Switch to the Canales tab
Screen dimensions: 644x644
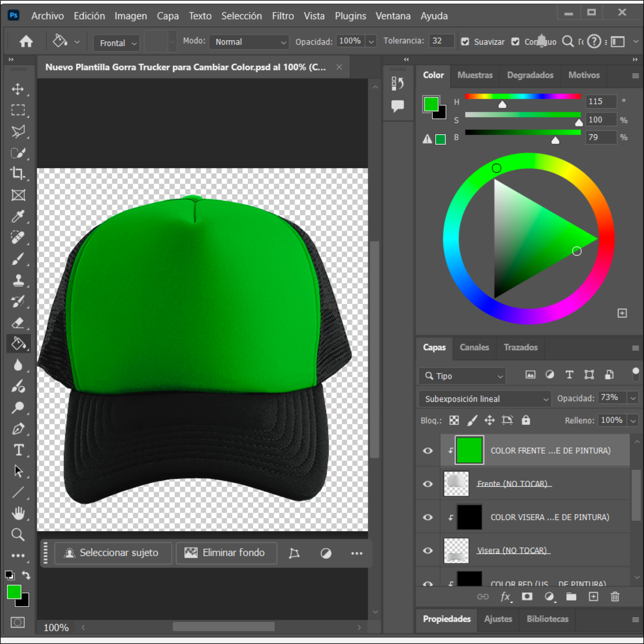point(474,347)
